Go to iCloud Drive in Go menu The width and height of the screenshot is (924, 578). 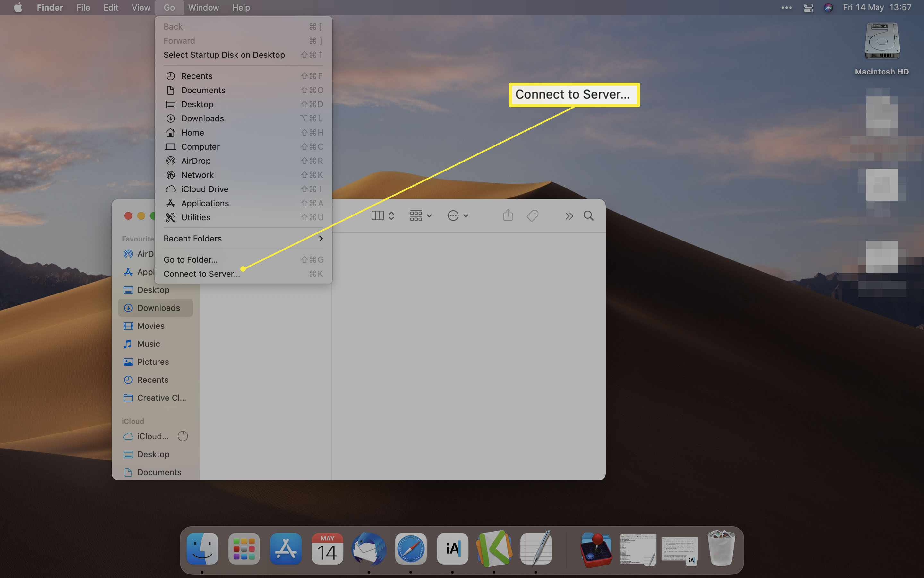tap(243, 189)
